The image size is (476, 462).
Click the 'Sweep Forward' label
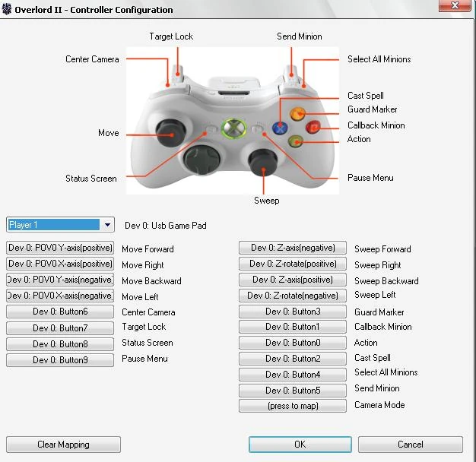pos(382,249)
